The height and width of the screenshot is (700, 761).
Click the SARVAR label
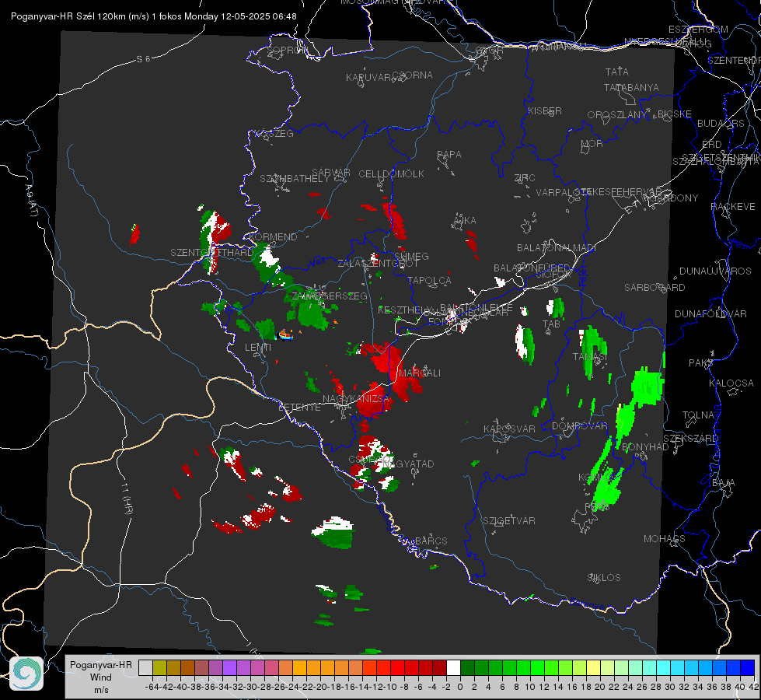tap(331, 173)
